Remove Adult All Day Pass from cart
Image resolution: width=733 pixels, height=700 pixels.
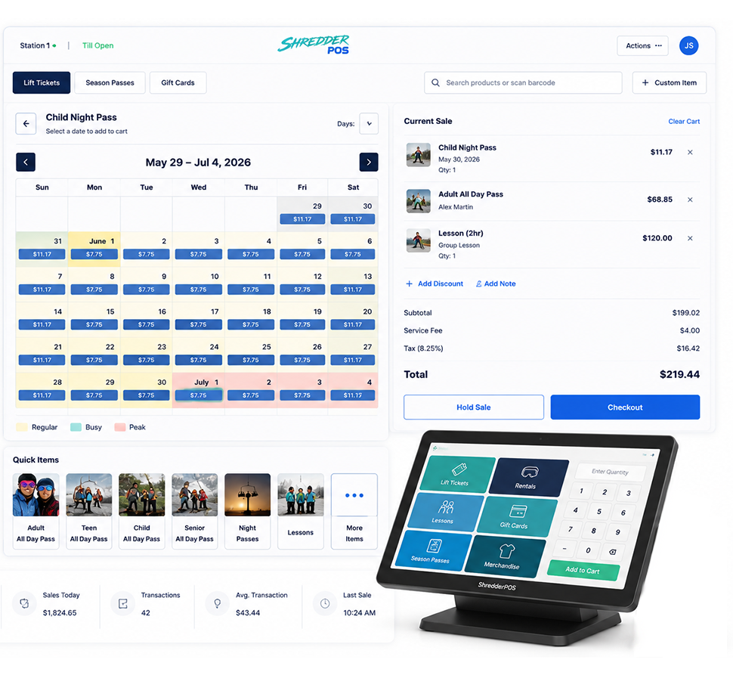coord(690,200)
